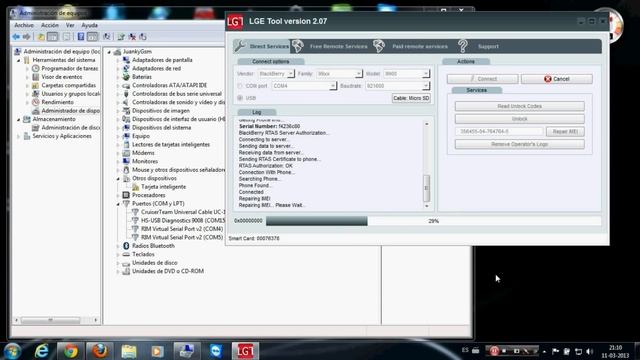Screen dimensions: 640x360
Task: Click the volume speaker tray icon
Action: [589, 351]
